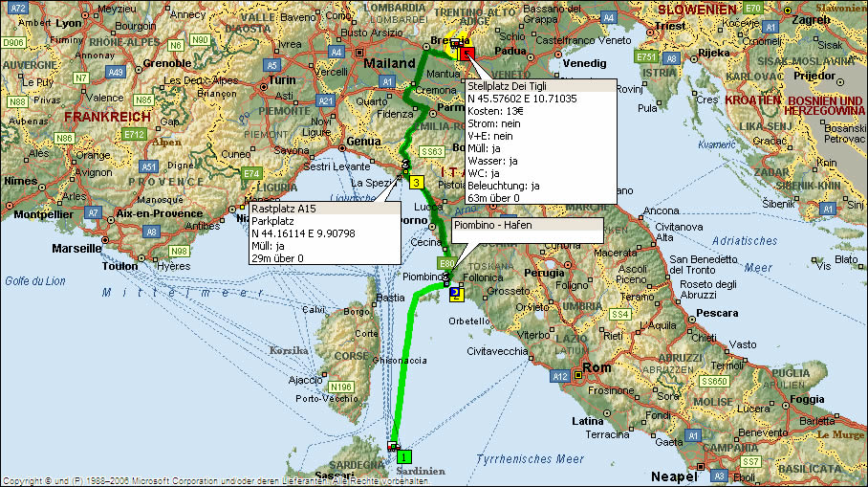
Task: Select the Rastplatz A15 callout title
Action: [x=283, y=209]
